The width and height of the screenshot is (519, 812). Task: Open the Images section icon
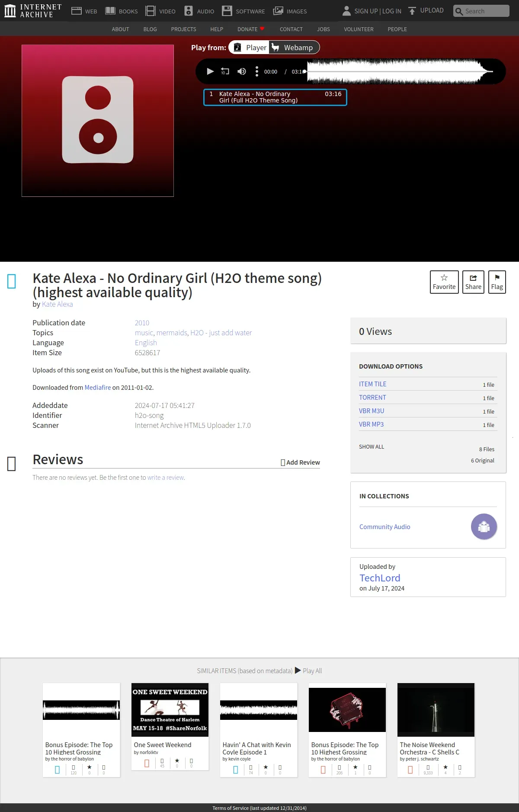[278, 11]
